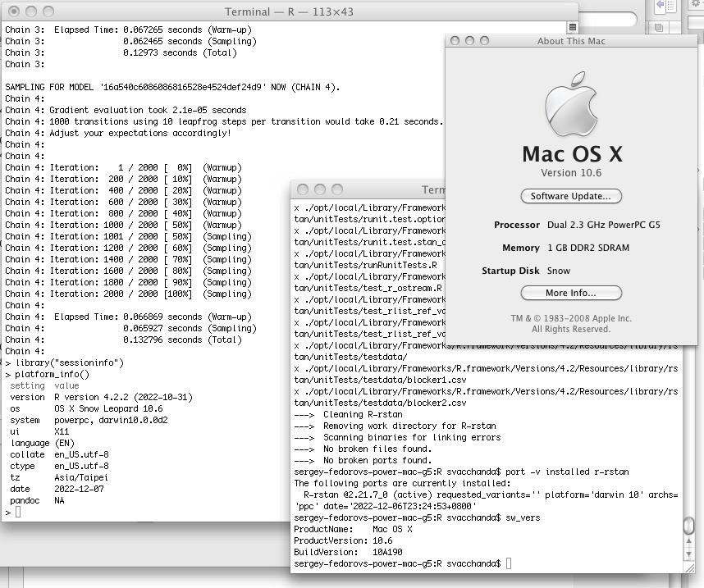Click the SAMPLING FOR MODEL line
This screenshot has width=704, height=588.
click(172, 87)
